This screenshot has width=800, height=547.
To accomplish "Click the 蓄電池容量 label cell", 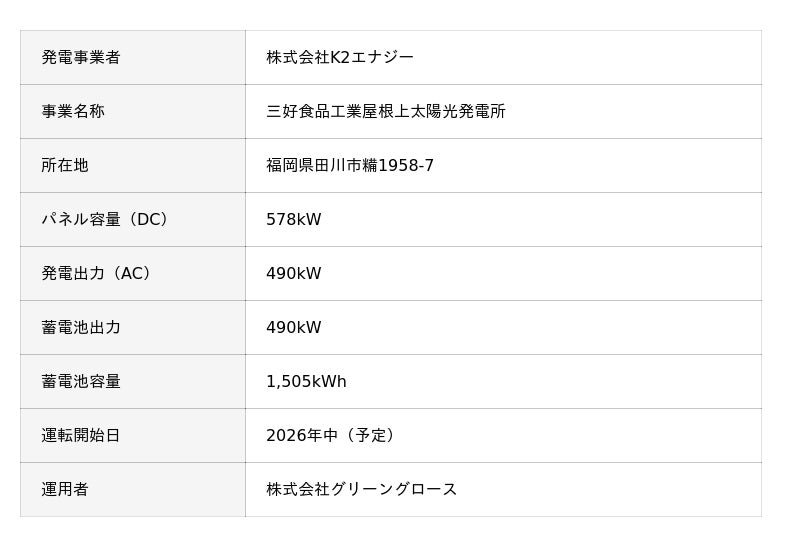I will tap(81, 381).
